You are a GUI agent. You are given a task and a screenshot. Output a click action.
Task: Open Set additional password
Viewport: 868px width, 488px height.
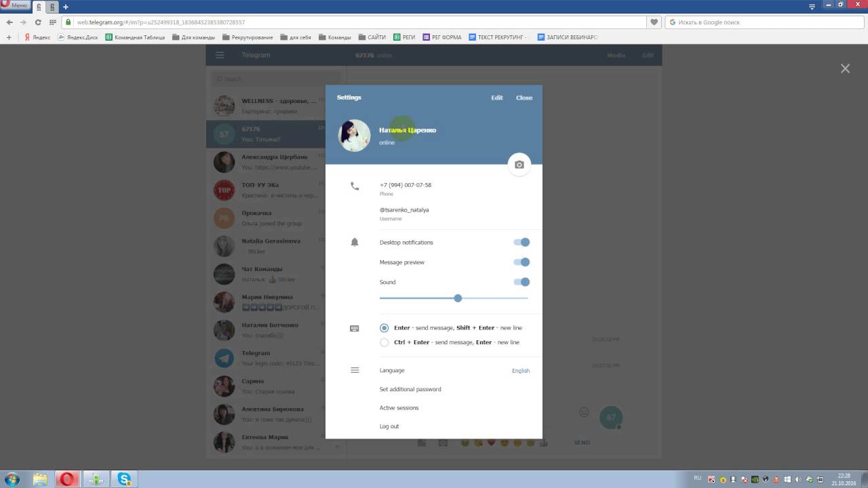[410, 389]
